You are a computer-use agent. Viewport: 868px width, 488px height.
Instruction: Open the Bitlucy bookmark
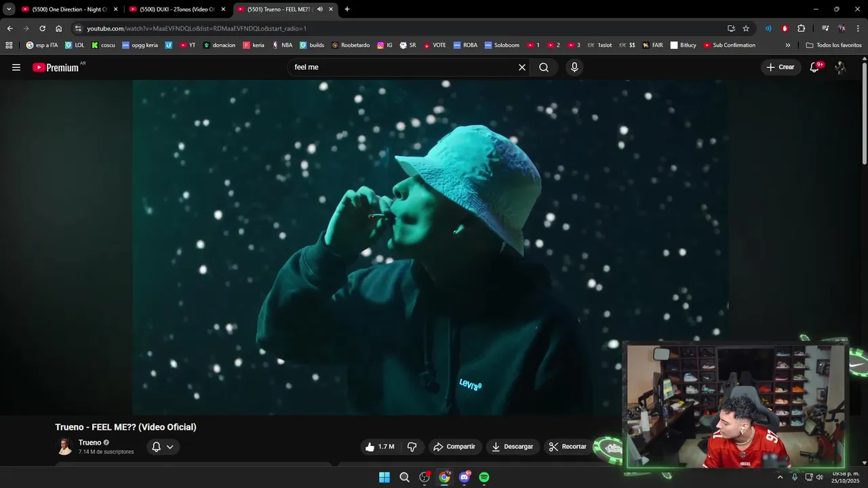tap(684, 45)
